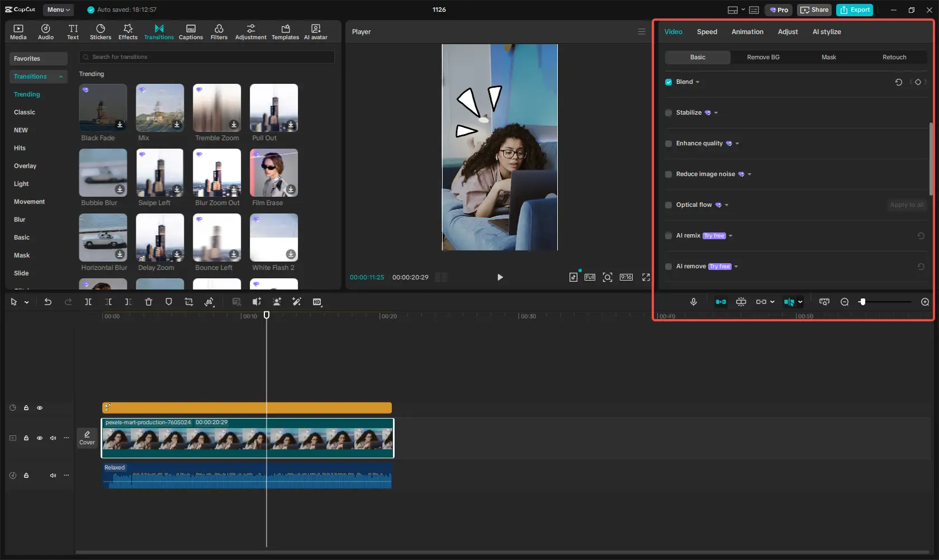This screenshot has height=560, width=939.
Task: Expand the Blend options dropdown
Action: point(698,82)
